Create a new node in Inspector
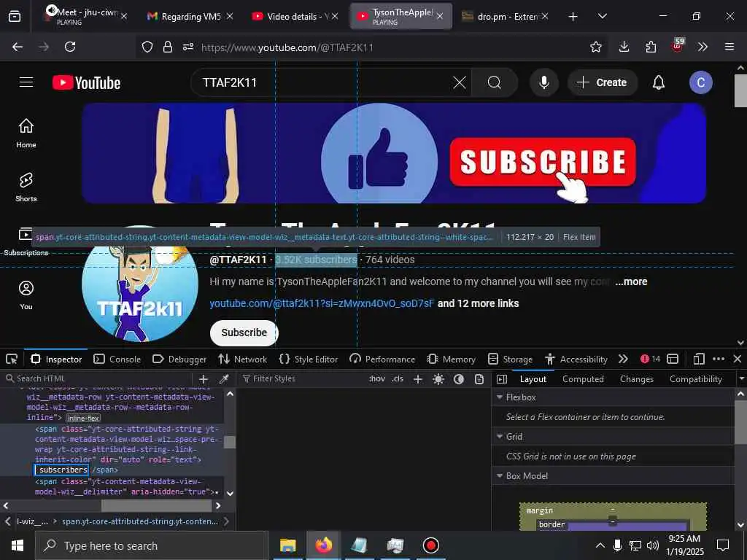The height and width of the screenshot is (560, 747). coord(204,378)
